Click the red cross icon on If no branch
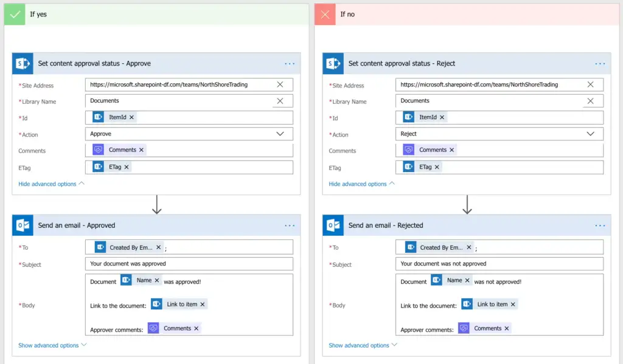This screenshot has height=364, width=623. 325,13
